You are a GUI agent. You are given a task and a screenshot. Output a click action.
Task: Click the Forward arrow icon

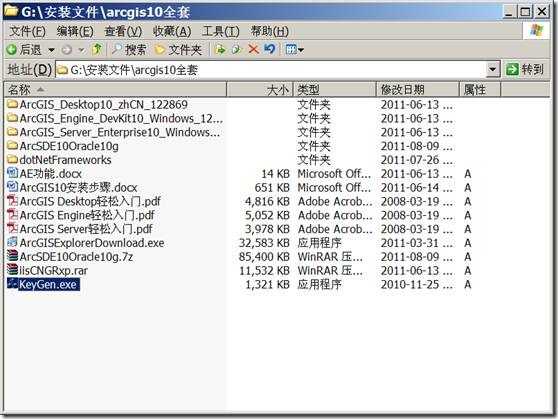(x=67, y=50)
